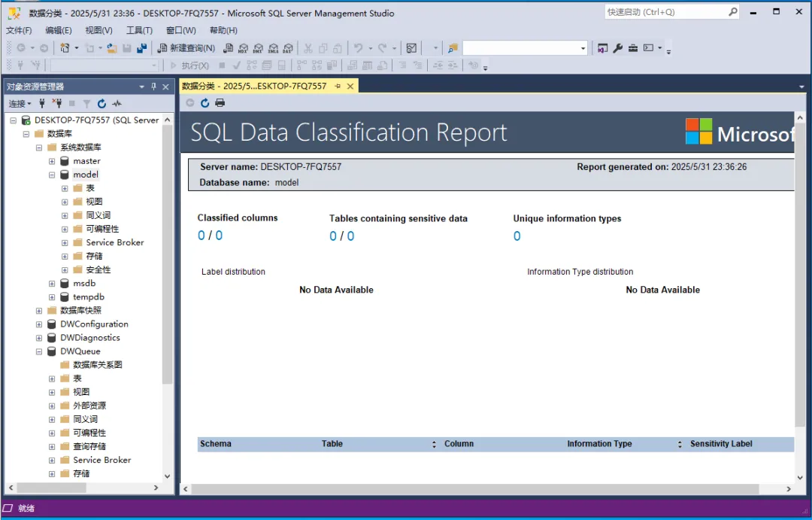This screenshot has height=520, width=812.
Task: Toggle pin on the 数据分类 document tab
Action: point(338,86)
